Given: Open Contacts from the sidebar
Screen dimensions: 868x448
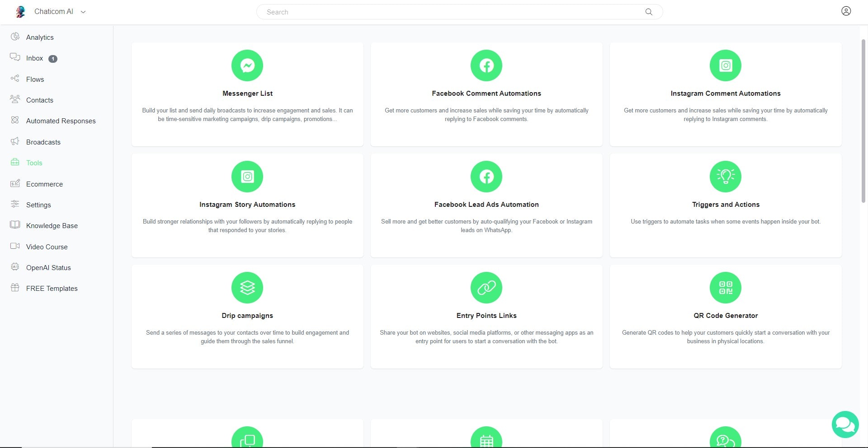Looking at the screenshot, I should (40, 100).
